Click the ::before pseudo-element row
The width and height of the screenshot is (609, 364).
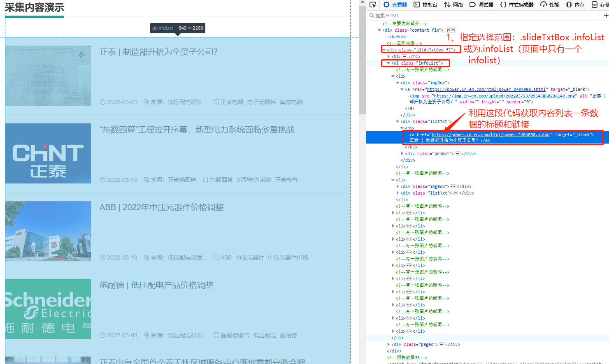pyautogui.click(x=397, y=37)
